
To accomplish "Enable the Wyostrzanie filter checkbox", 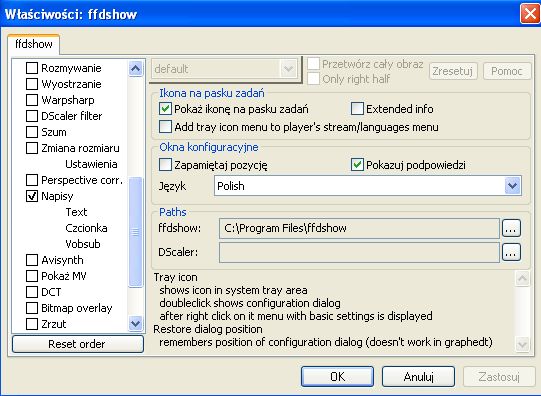I will [32, 84].
